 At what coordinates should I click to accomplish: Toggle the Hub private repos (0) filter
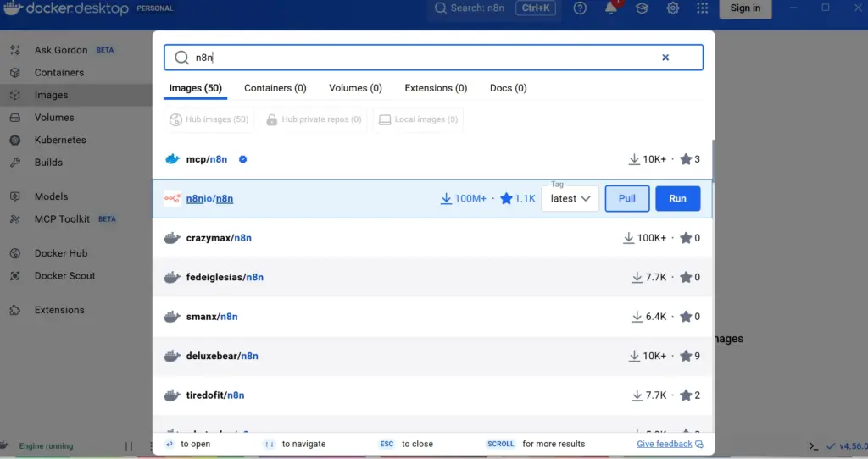[x=314, y=119]
